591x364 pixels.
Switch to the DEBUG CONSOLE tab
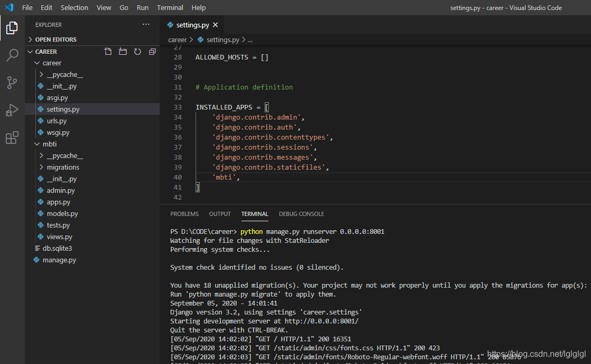point(302,214)
